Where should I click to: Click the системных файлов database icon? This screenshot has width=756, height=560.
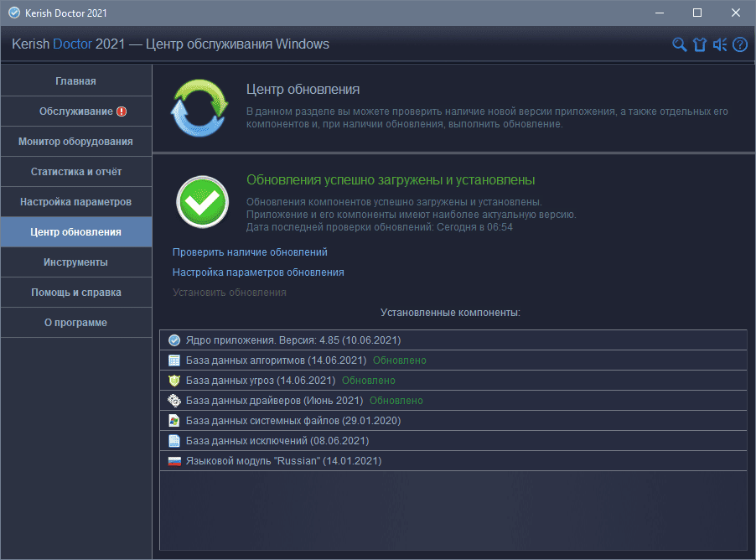pos(174,421)
